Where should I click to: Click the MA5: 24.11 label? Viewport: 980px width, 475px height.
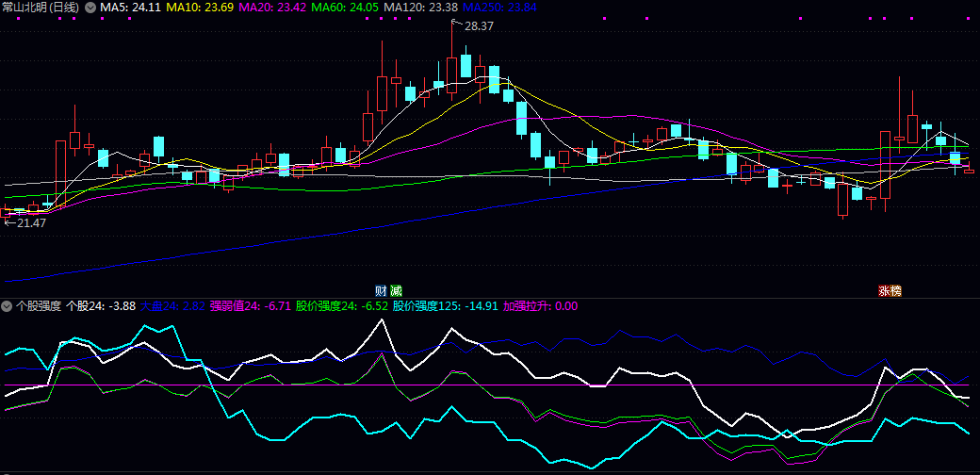tap(131, 8)
